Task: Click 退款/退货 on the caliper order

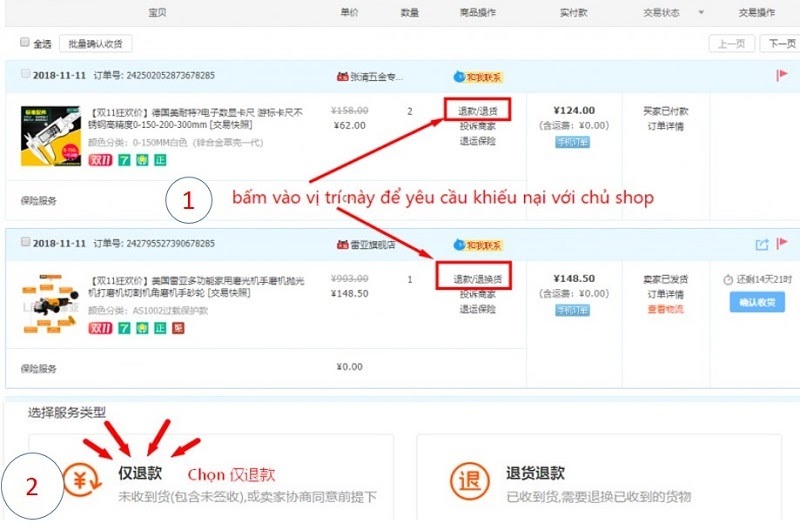Action: coord(476,111)
